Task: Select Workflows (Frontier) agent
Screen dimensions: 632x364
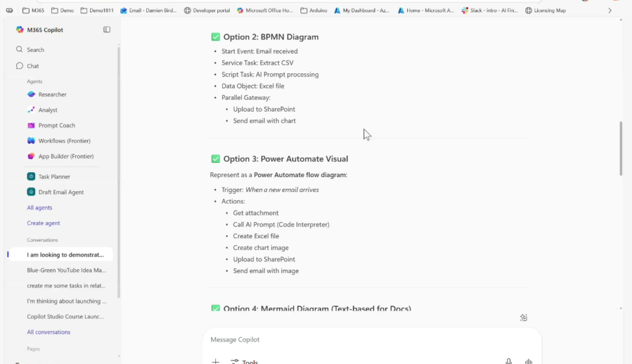Action: (64, 141)
